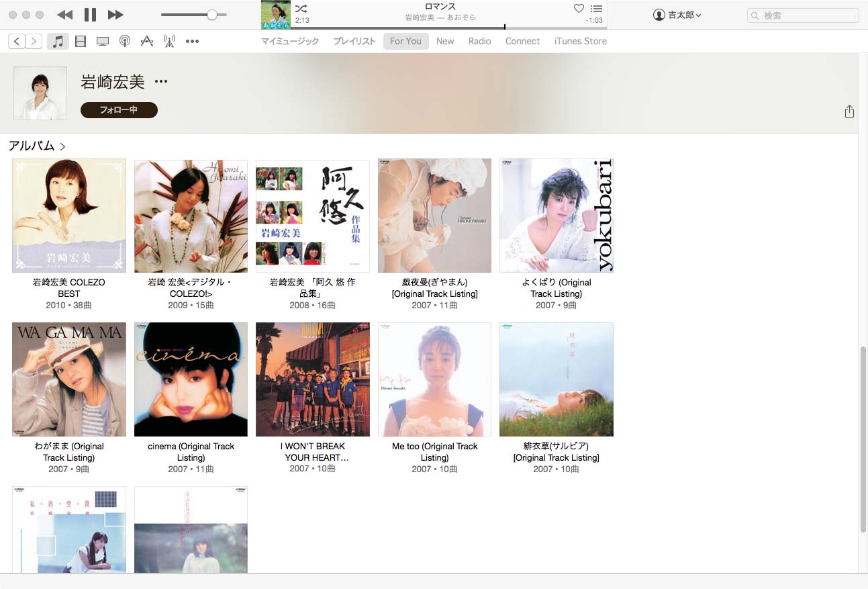This screenshot has height=589, width=868.
Task: Switch to the TV Shows library
Action: 103,42
